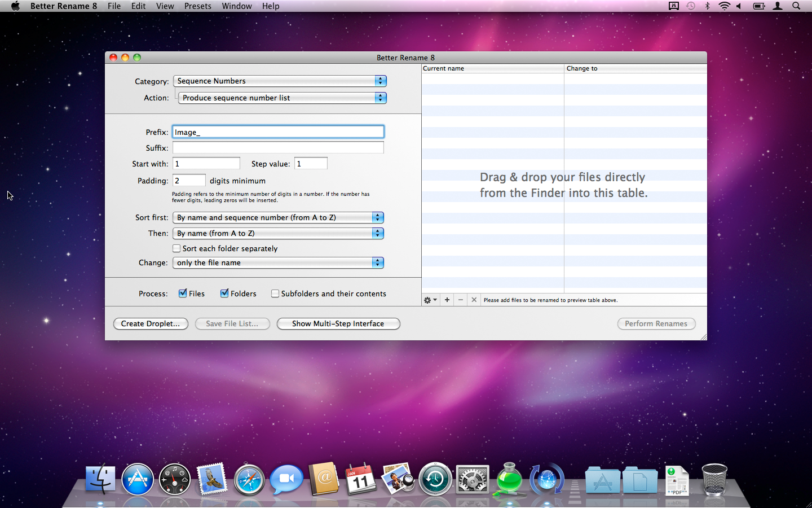The image size is (812, 508).
Task: Check the battery status icon
Action: point(759,6)
